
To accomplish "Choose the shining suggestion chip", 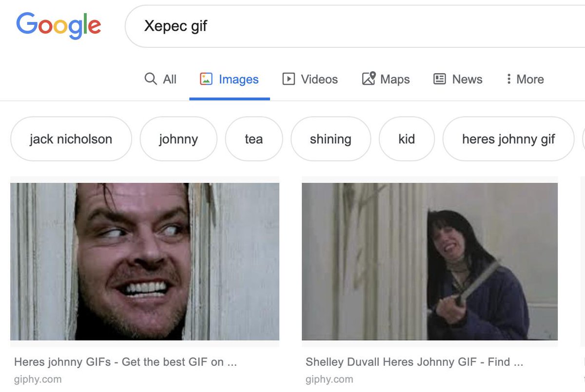I will click(331, 139).
